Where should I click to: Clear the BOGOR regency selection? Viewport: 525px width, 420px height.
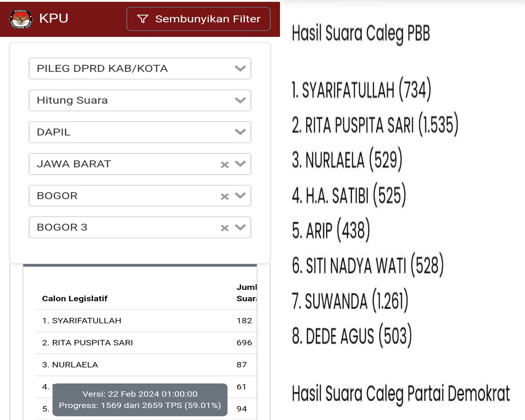click(x=225, y=196)
